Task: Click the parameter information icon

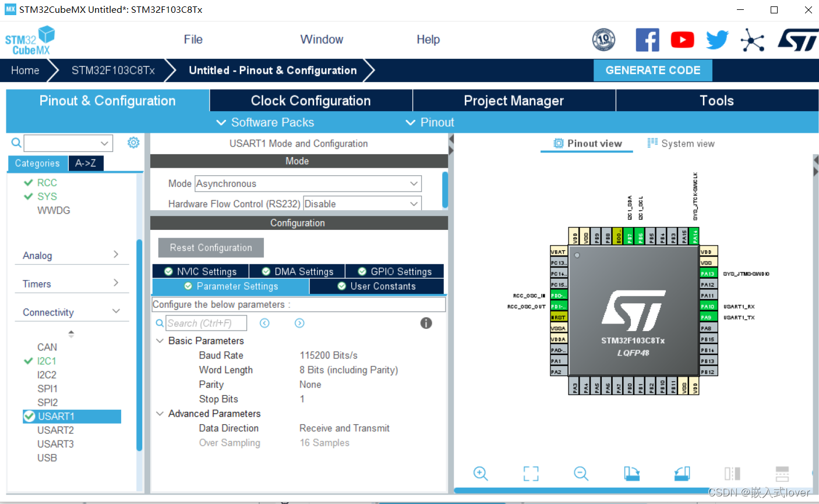Action: pos(426,323)
